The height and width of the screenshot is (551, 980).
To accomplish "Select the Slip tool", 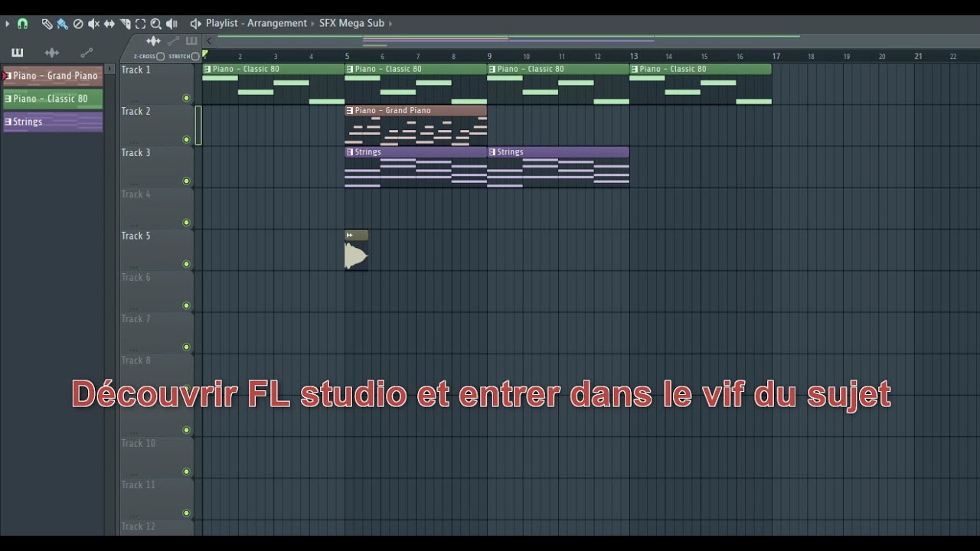I will (x=109, y=24).
